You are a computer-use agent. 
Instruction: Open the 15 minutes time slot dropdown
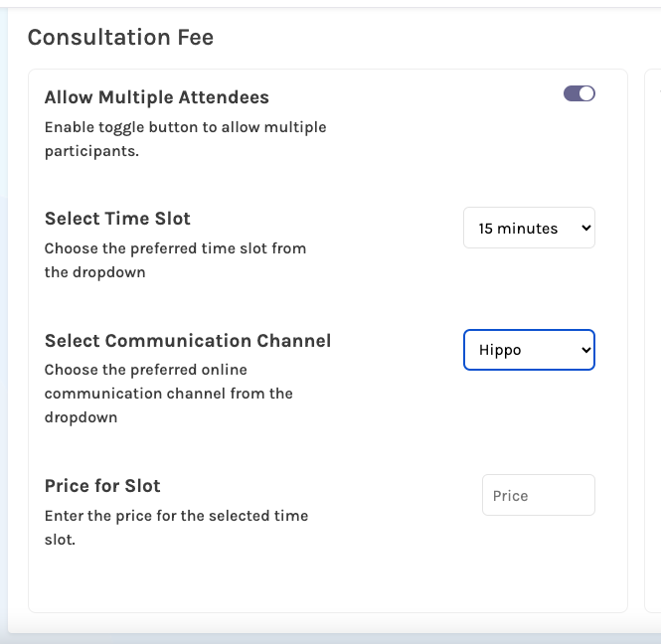point(529,228)
